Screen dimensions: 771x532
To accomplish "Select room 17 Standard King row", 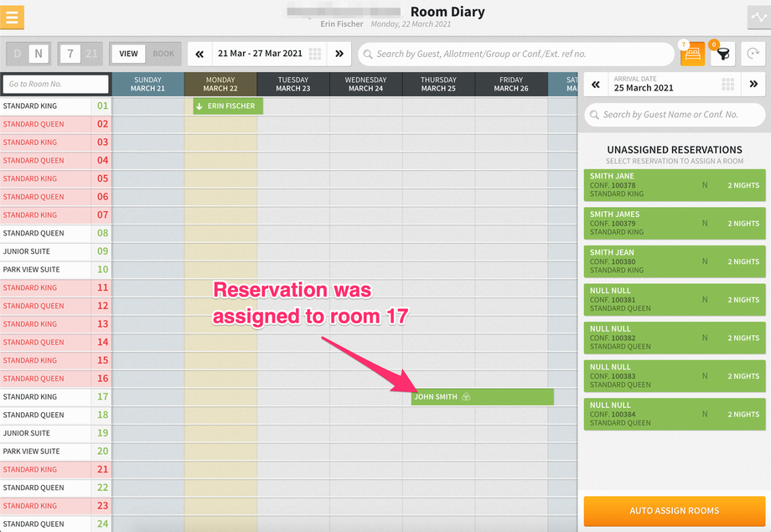I will pos(55,397).
